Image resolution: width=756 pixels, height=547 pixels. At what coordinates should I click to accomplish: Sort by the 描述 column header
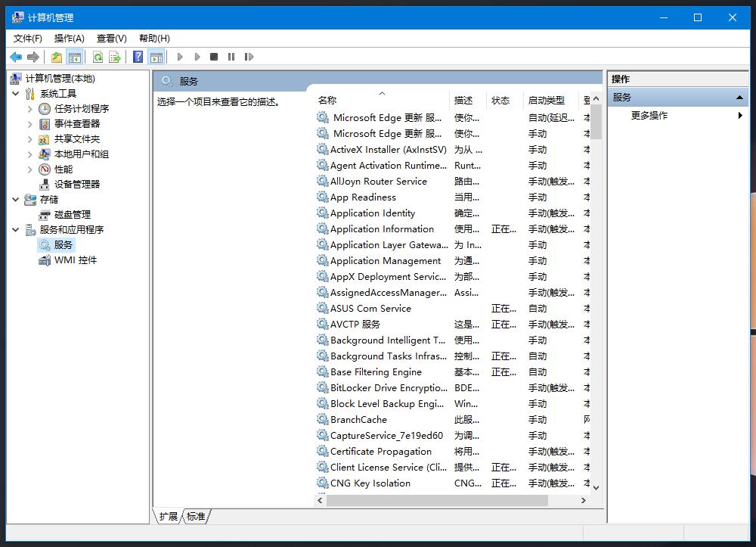466,100
